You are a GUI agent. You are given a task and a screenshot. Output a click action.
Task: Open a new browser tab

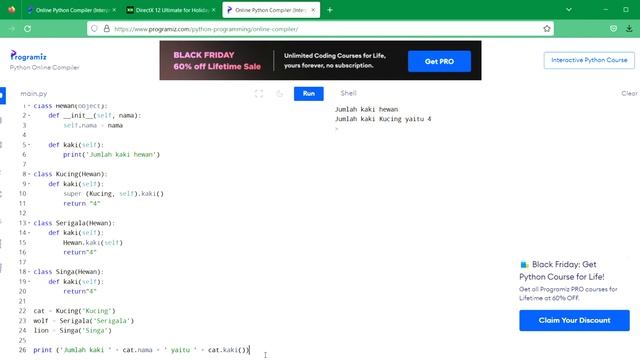tap(330, 10)
